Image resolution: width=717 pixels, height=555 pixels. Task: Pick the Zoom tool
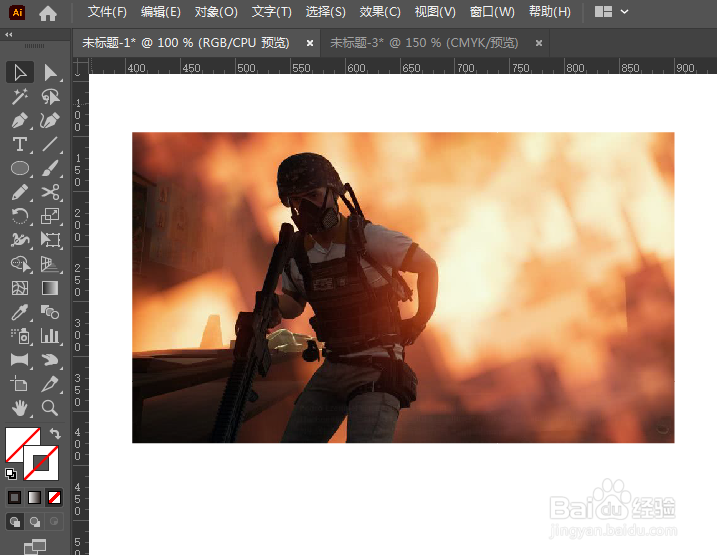pyautogui.click(x=50, y=408)
